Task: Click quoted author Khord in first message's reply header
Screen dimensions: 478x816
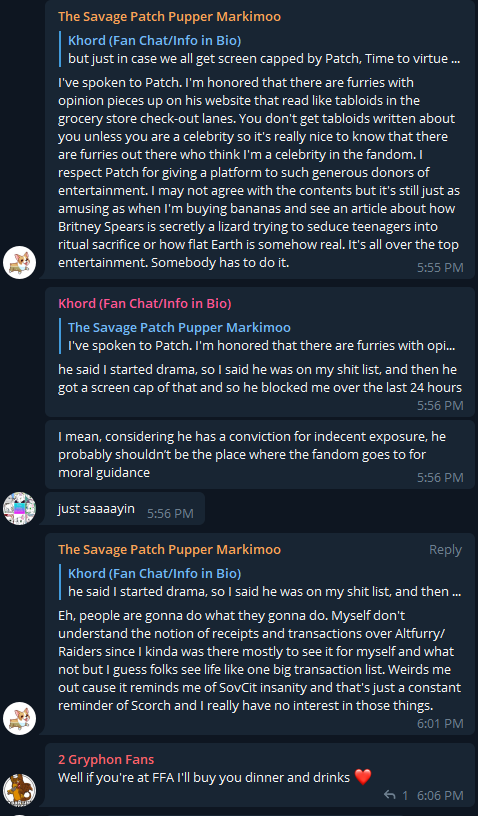Action: tap(154, 41)
